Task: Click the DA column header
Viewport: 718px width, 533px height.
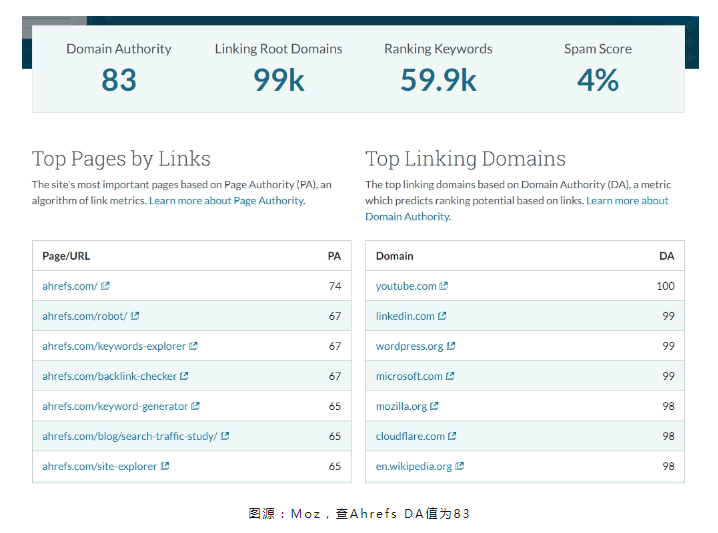Action: tap(666, 256)
